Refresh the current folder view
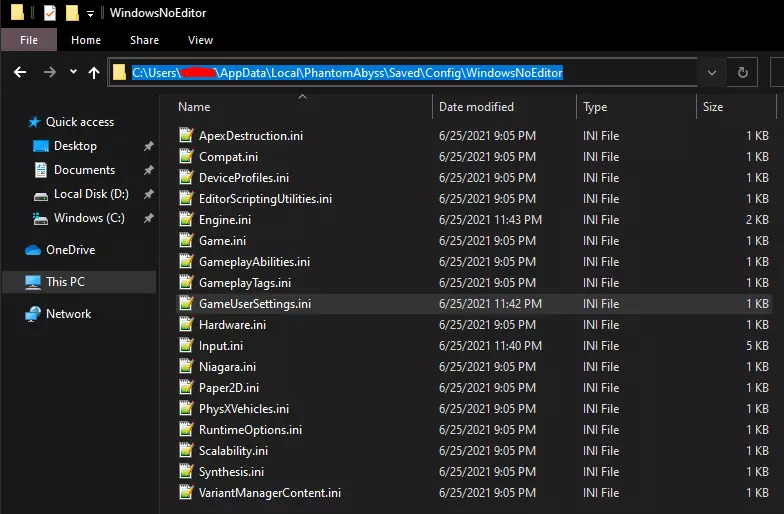This screenshot has height=514, width=784. pyautogui.click(x=742, y=72)
